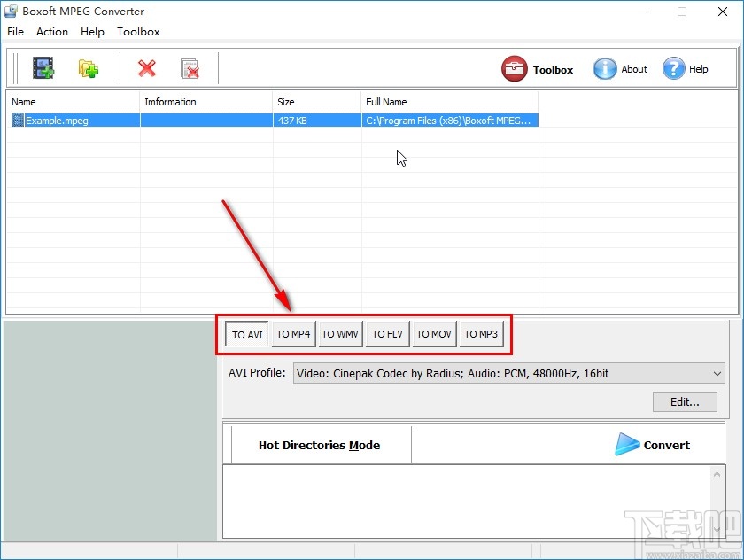The height and width of the screenshot is (560, 744).
Task: Choose the TO WMV conversion option
Action: 340,334
